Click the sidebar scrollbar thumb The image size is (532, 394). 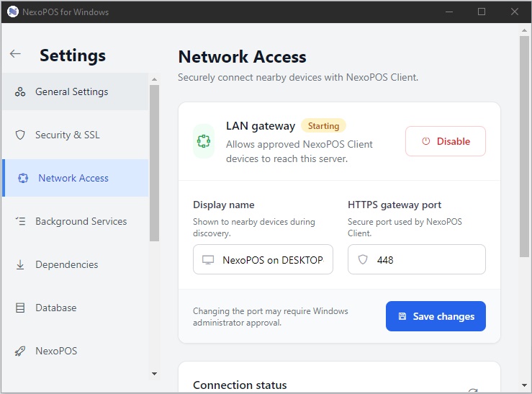click(154, 163)
